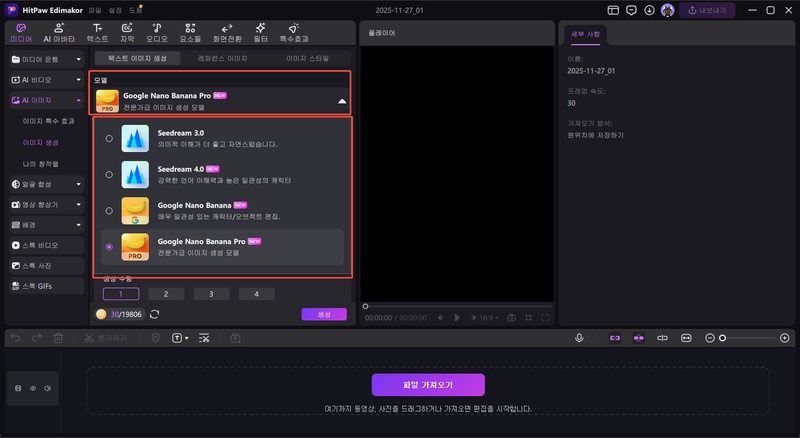The height and width of the screenshot is (438, 800).
Task: Click the purple 생성 generate button
Action: (324, 314)
